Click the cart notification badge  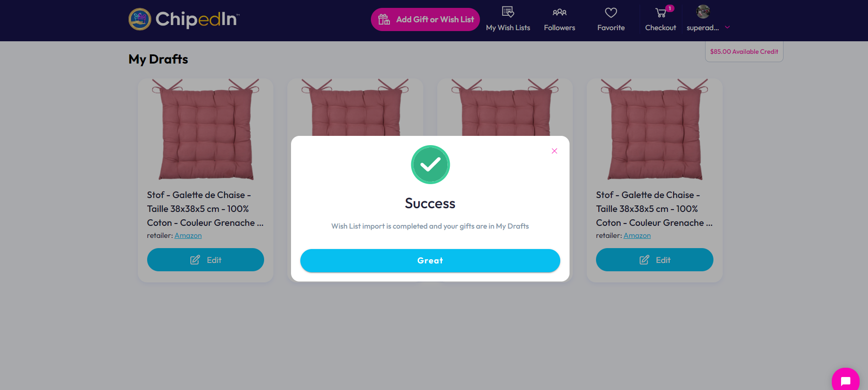[670, 8]
